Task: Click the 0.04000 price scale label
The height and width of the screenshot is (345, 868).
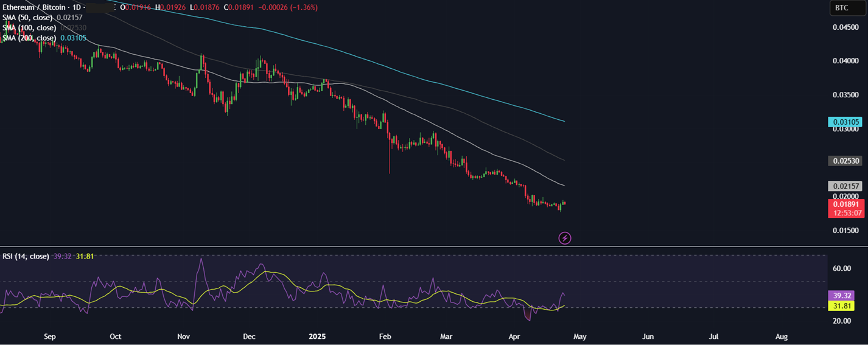Action: [x=845, y=61]
